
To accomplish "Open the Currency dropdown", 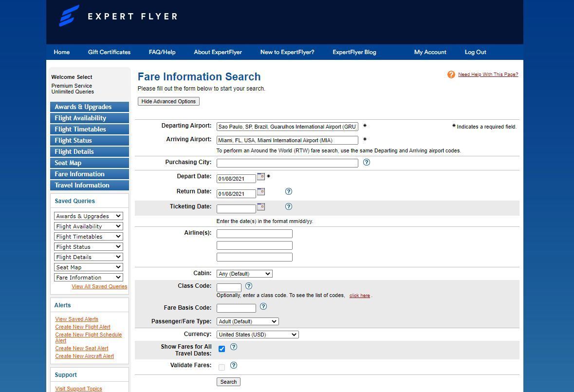I will (258, 335).
